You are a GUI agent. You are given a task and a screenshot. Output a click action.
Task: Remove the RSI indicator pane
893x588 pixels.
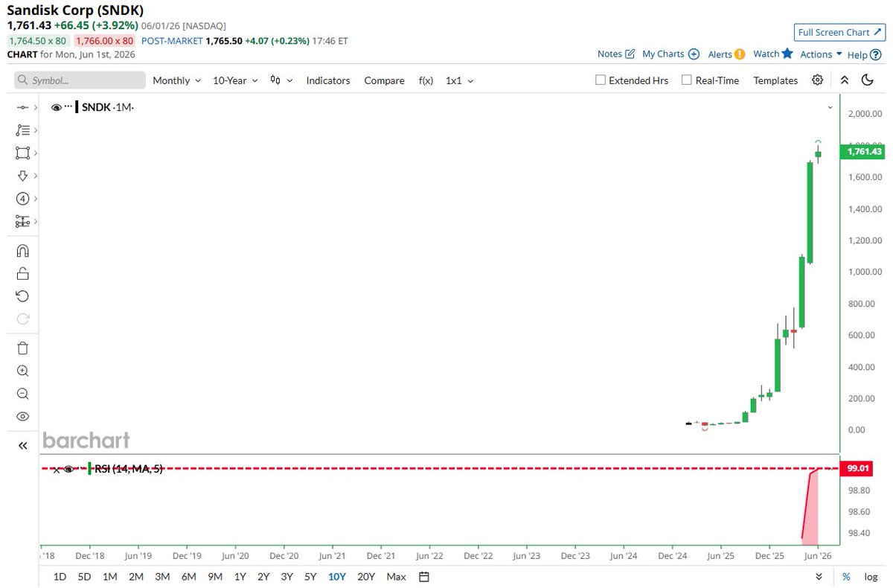tap(56, 470)
